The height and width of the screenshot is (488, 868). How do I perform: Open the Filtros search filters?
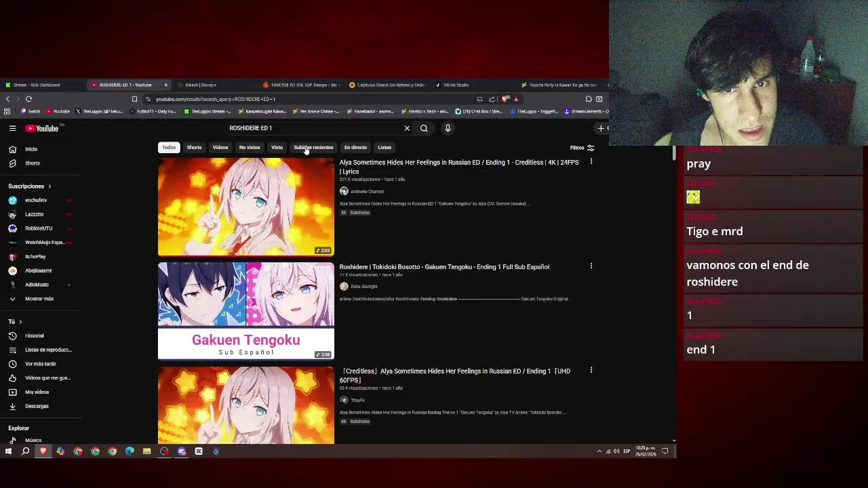[582, 148]
